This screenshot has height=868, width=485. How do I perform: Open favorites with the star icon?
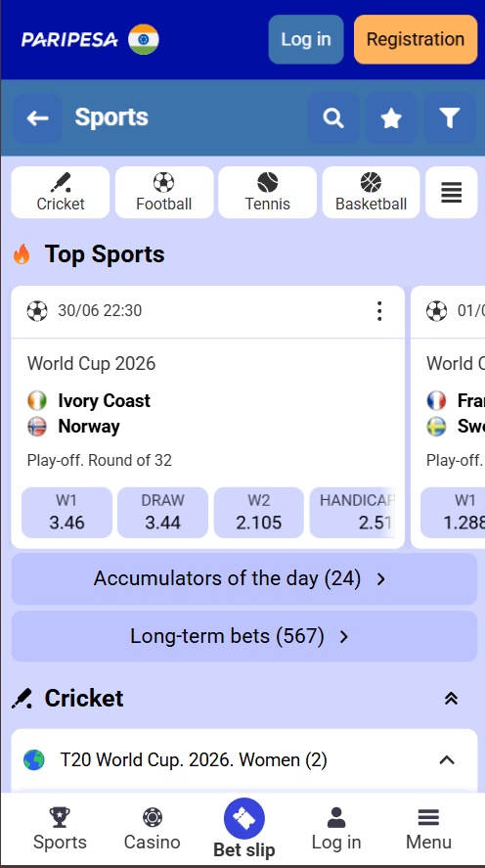pos(391,117)
